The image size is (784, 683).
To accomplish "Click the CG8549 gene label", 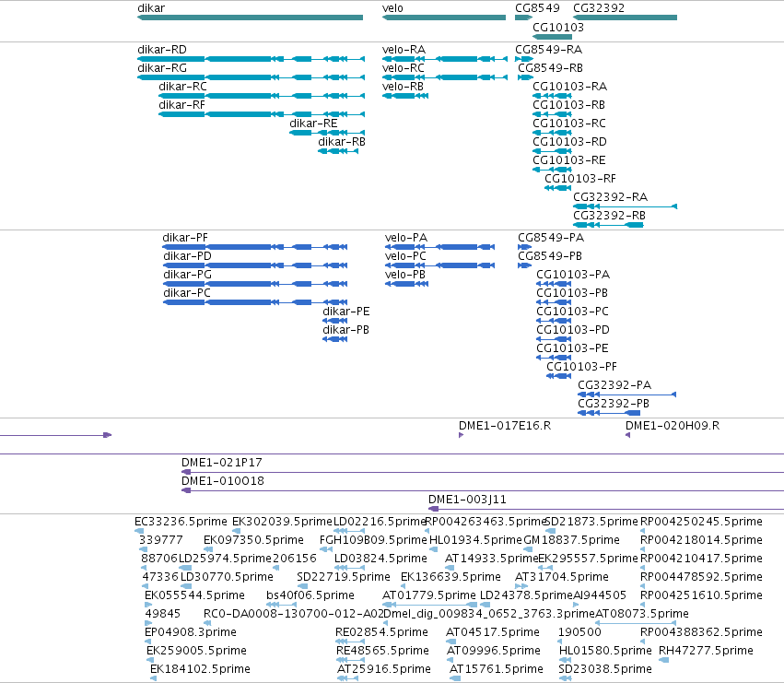I will pos(537,8).
